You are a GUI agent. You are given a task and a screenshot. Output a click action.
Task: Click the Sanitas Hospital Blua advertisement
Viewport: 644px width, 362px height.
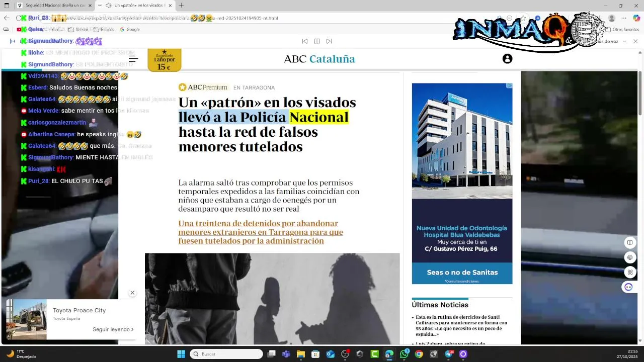pyautogui.click(x=462, y=184)
